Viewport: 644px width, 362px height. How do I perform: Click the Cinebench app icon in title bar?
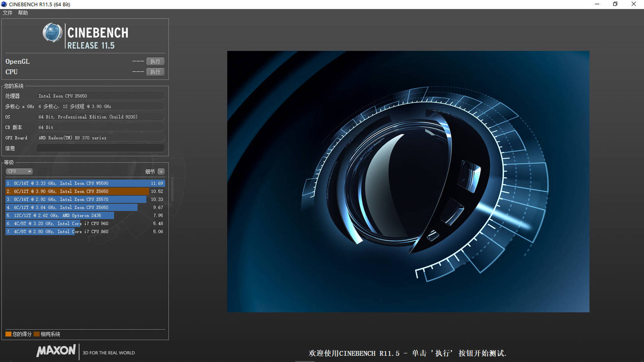[x=4, y=4]
